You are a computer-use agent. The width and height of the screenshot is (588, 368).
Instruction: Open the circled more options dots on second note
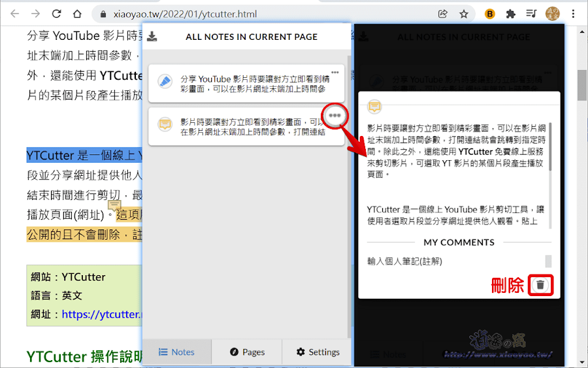tap(335, 116)
